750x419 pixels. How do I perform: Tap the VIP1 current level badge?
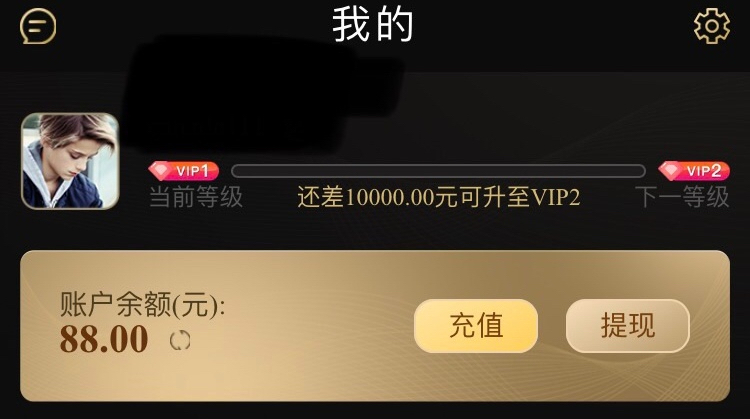pos(184,171)
